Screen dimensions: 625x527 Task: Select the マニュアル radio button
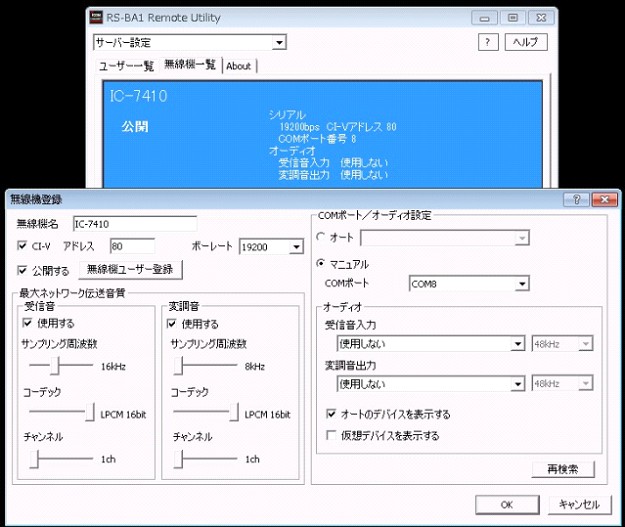pos(320,264)
